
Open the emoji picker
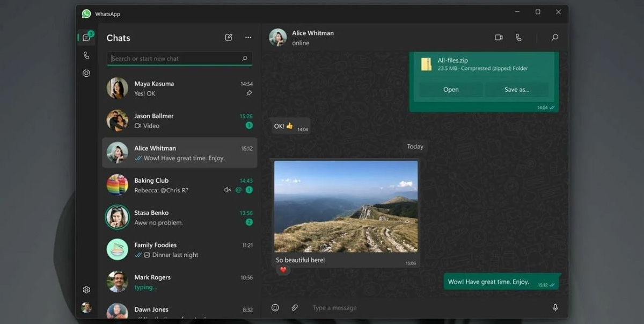point(275,307)
